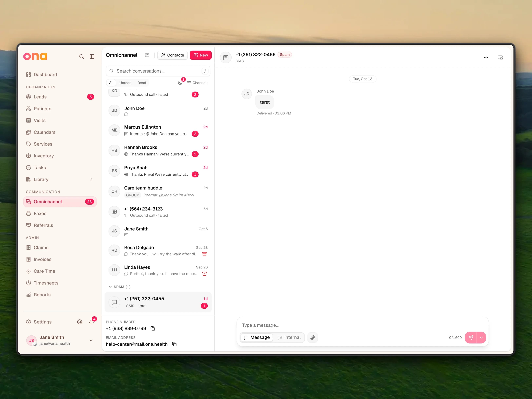This screenshot has width=532, height=399.
Task: Switch composer to Message mode
Action: (x=257, y=337)
